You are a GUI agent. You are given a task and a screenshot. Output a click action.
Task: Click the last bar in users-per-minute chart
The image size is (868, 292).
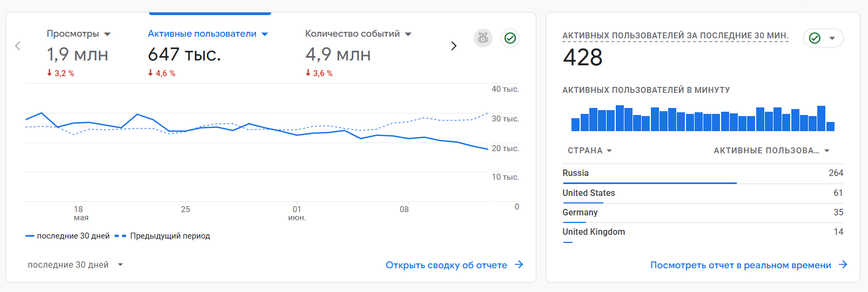tap(830, 127)
